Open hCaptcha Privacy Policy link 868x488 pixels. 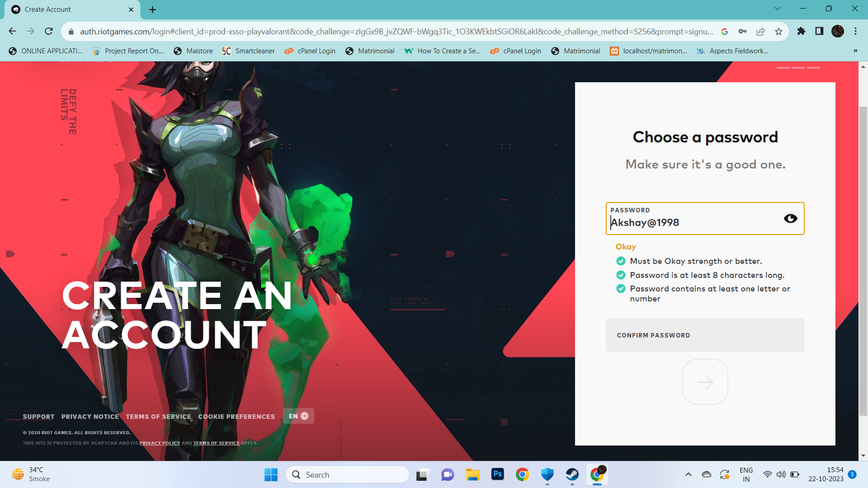(x=160, y=443)
